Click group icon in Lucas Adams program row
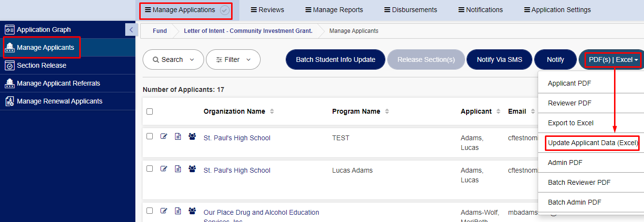 [x=192, y=169]
